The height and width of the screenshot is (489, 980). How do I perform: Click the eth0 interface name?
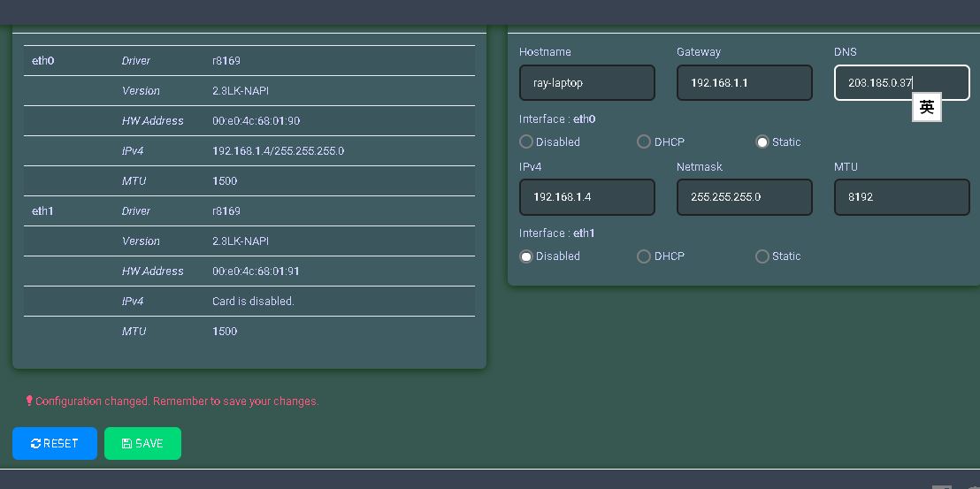pos(43,61)
